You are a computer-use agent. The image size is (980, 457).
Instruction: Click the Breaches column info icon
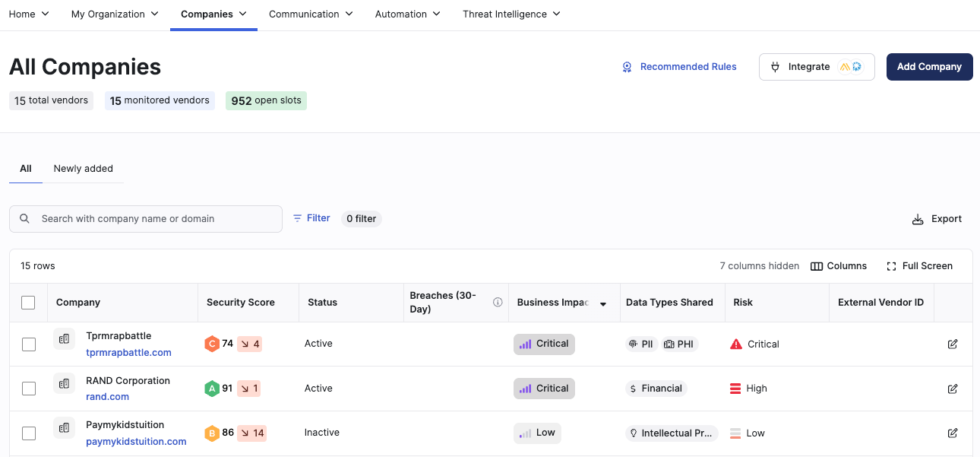click(498, 303)
